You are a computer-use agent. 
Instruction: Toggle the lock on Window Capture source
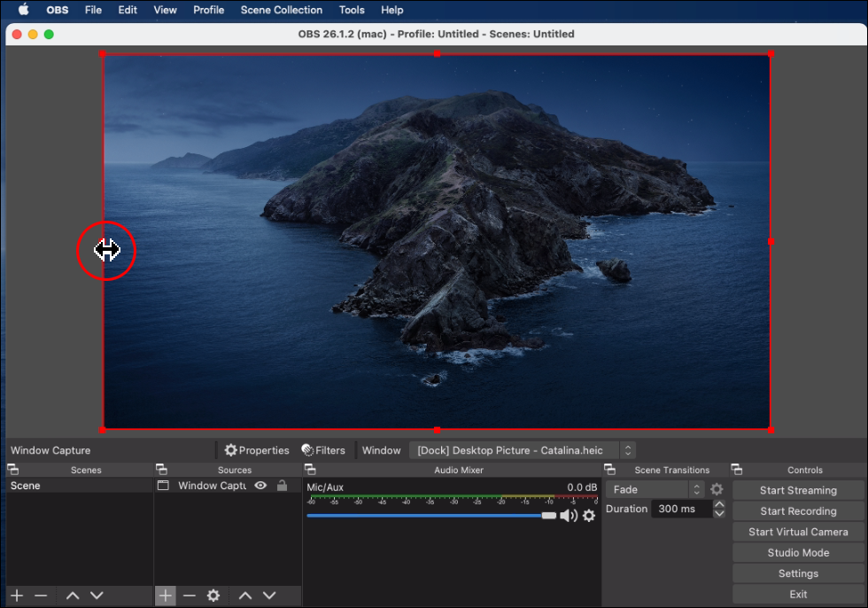coord(282,486)
